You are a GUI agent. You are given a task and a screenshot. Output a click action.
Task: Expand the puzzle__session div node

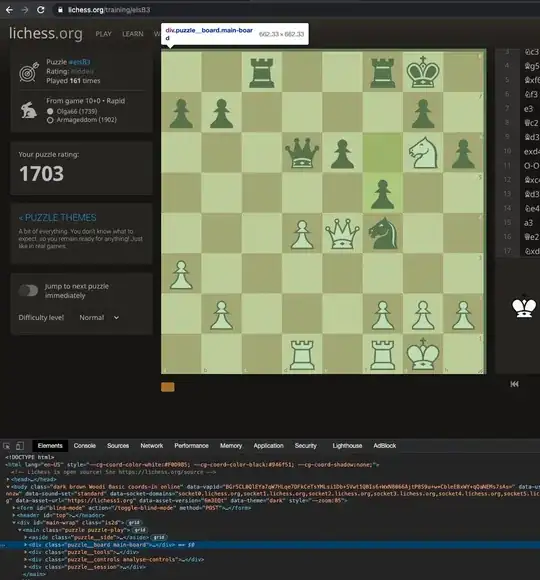(x=26, y=567)
